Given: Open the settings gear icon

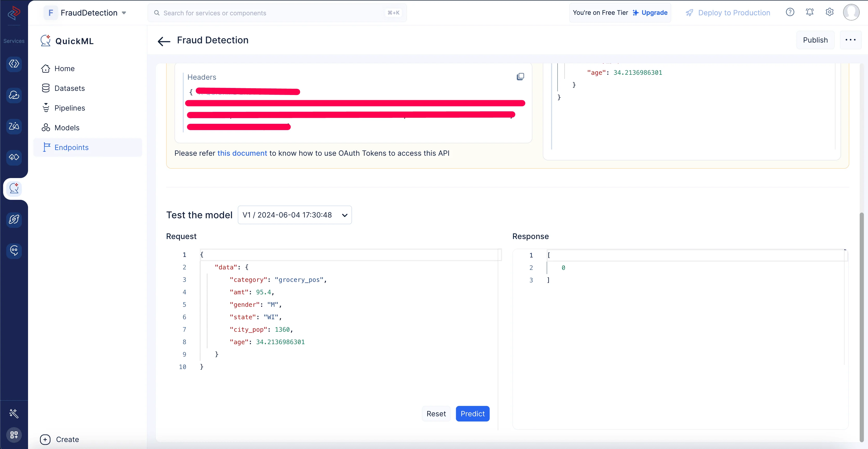Looking at the screenshot, I should coord(829,12).
